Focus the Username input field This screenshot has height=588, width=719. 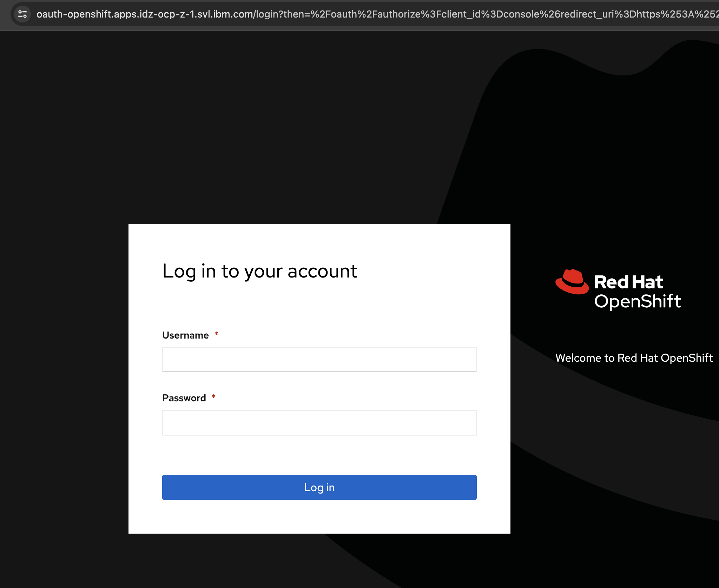pos(319,360)
